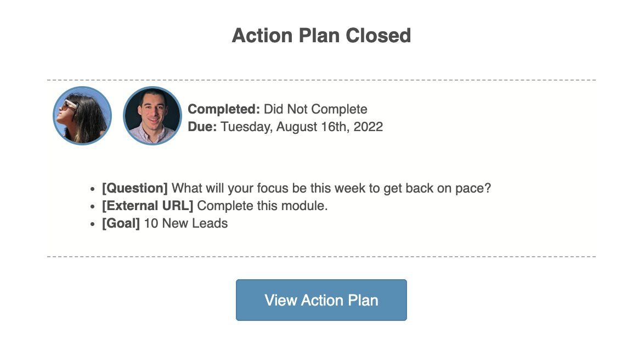Click the first bullet point marker

92,188
